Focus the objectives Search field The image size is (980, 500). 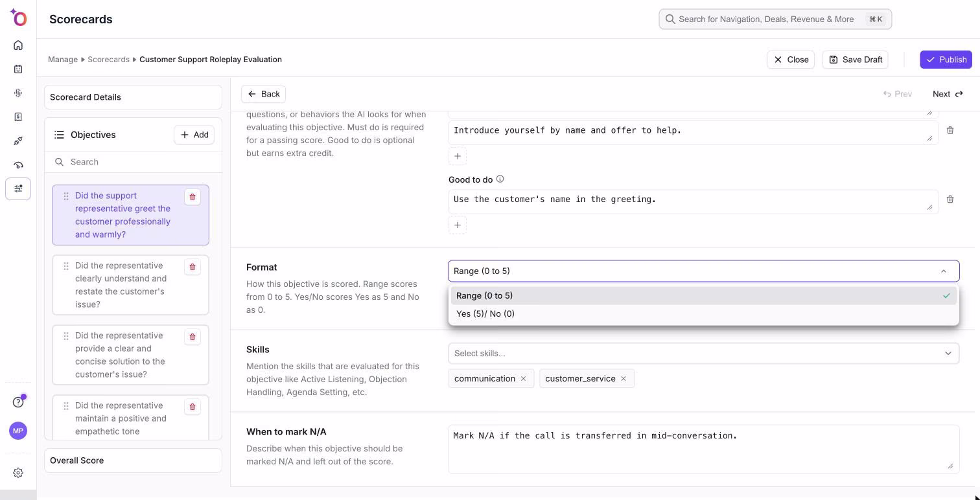click(133, 162)
